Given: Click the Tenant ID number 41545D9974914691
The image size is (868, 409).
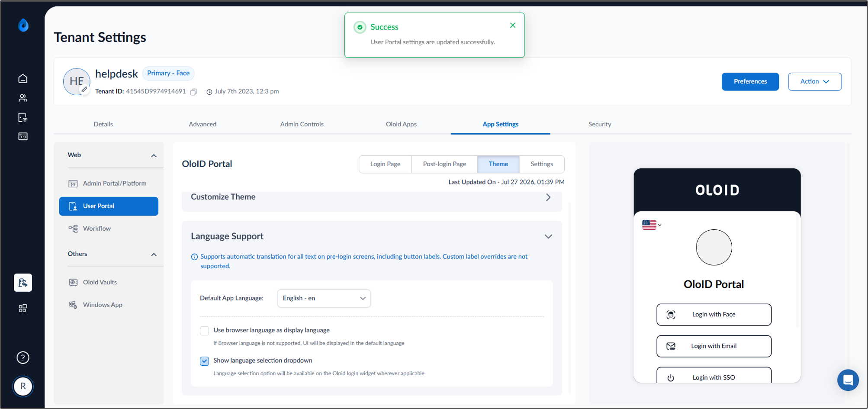Looking at the screenshot, I should click(x=156, y=92).
